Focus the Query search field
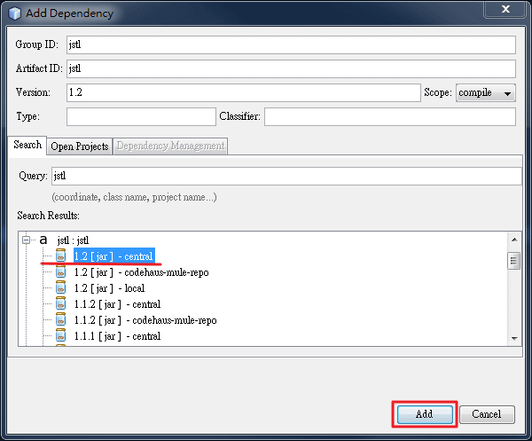Screen dimensions: 532x441 [x=286, y=176]
